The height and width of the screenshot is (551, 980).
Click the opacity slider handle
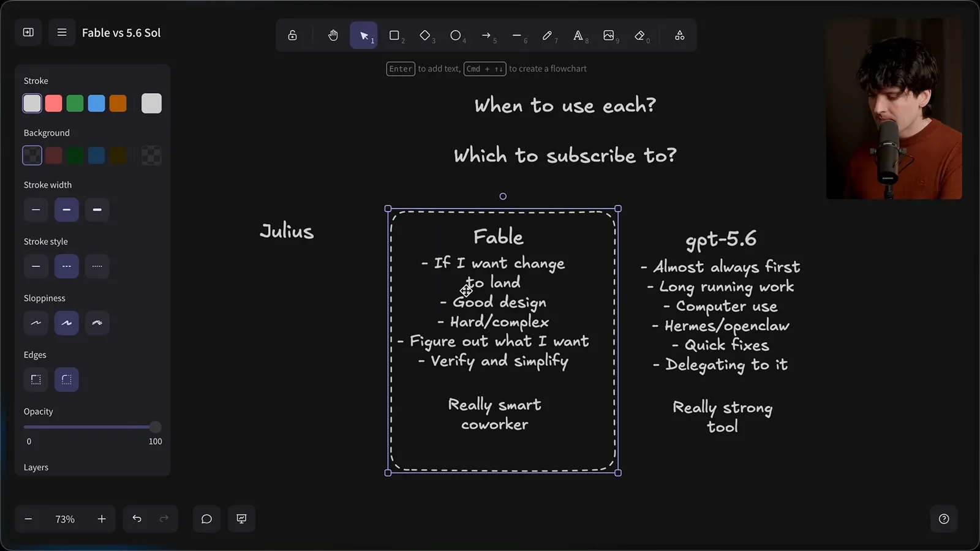point(156,427)
